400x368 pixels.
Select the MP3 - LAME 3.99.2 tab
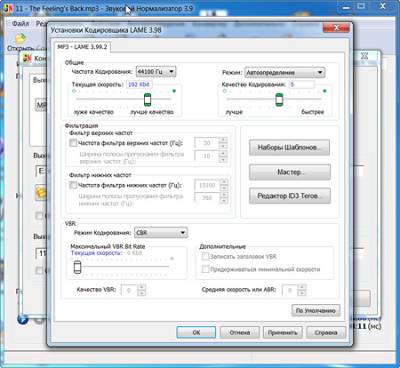point(82,47)
